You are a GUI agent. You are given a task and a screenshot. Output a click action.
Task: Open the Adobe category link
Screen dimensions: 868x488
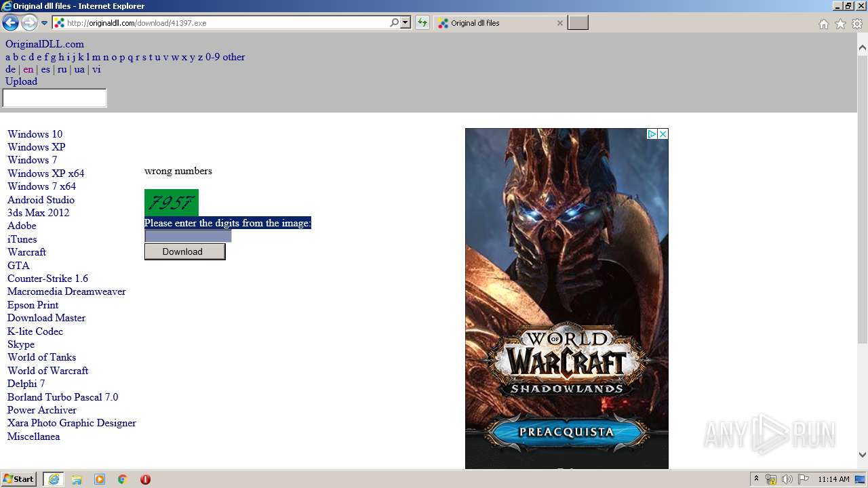pos(22,226)
